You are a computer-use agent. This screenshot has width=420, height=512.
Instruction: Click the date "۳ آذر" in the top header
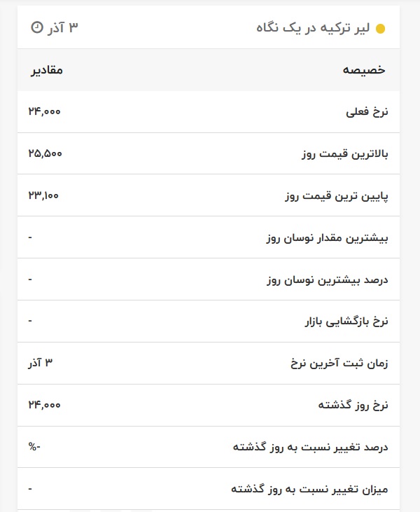coord(63,28)
